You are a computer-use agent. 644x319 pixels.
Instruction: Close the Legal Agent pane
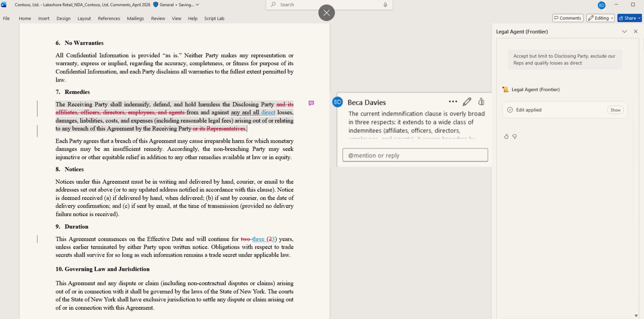point(636,31)
